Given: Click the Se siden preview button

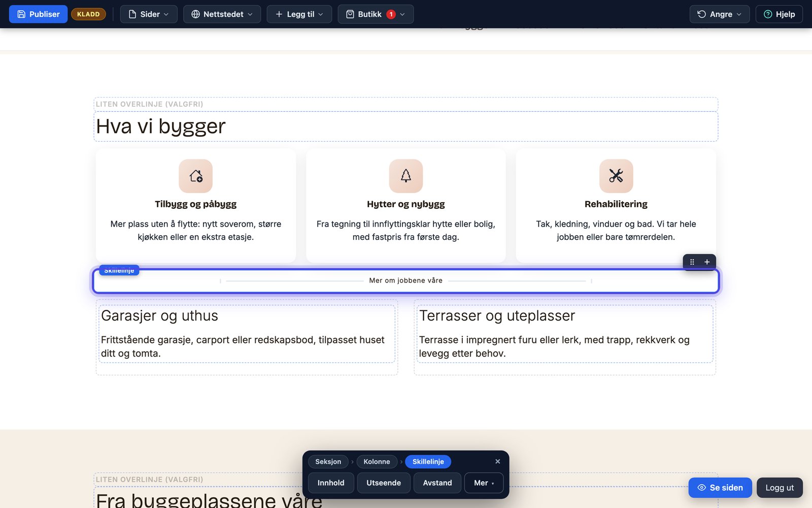Looking at the screenshot, I should pos(720,488).
